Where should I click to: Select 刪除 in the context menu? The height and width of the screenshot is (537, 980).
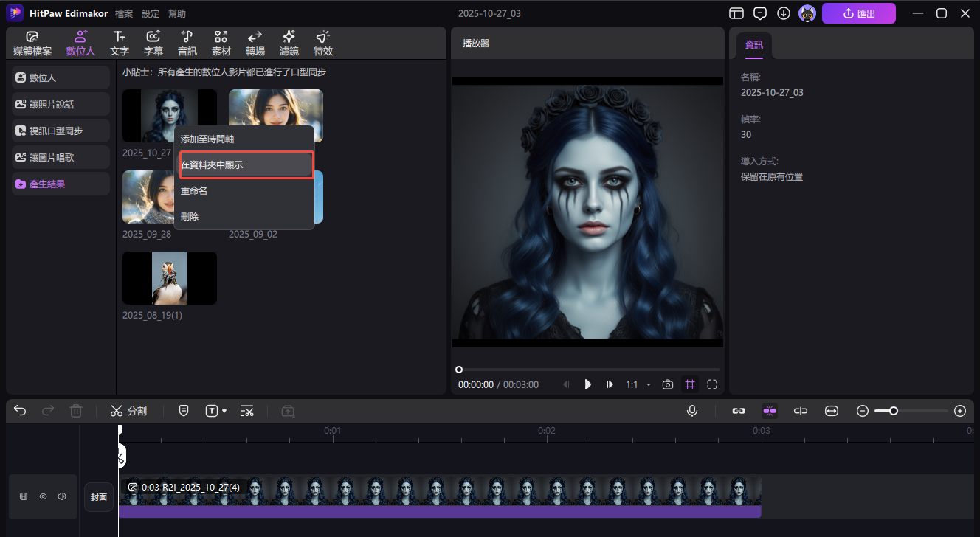pos(190,217)
